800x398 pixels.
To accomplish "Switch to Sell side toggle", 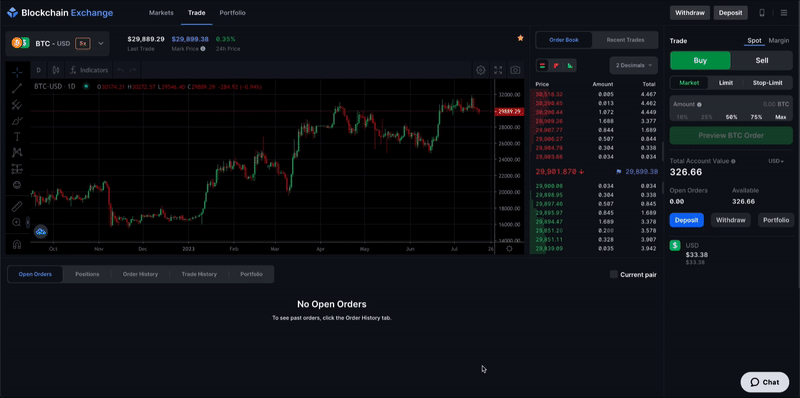I will [x=762, y=60].
